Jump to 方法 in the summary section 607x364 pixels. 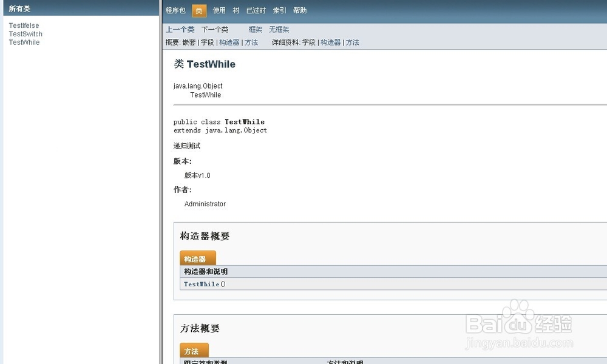point(251,42)
